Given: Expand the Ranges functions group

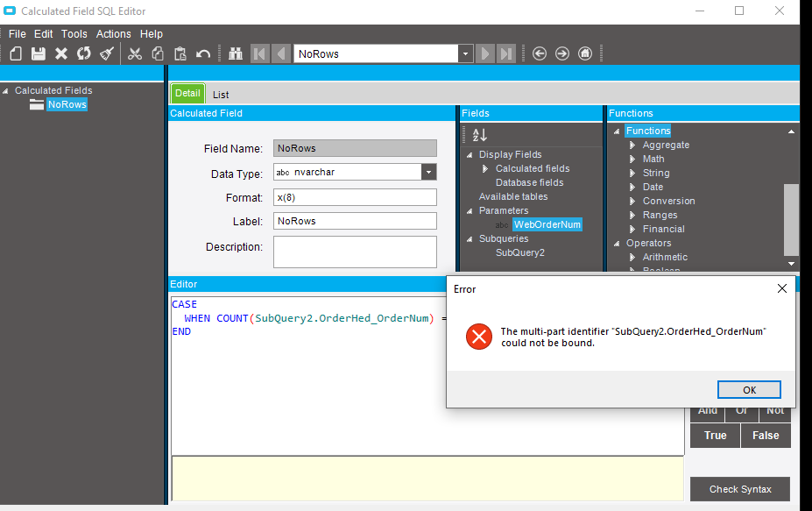Looking at the screenshot, I should pyautogui.click(x=632, y=215).
